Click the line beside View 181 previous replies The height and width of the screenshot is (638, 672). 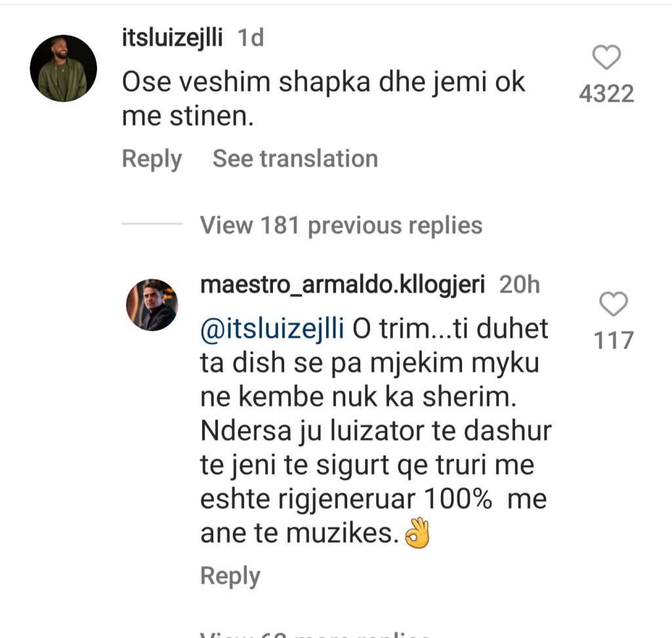[152, 225]
